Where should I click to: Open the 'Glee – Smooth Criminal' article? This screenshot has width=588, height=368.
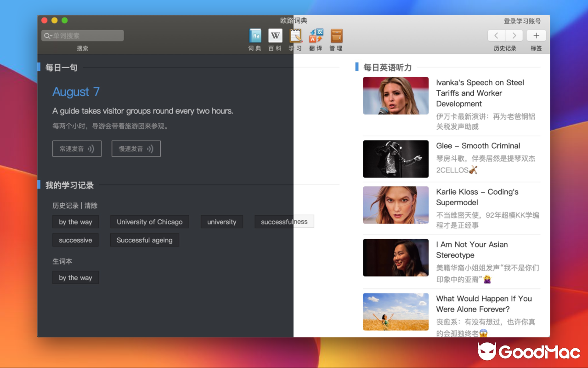[x=478, y=145]
